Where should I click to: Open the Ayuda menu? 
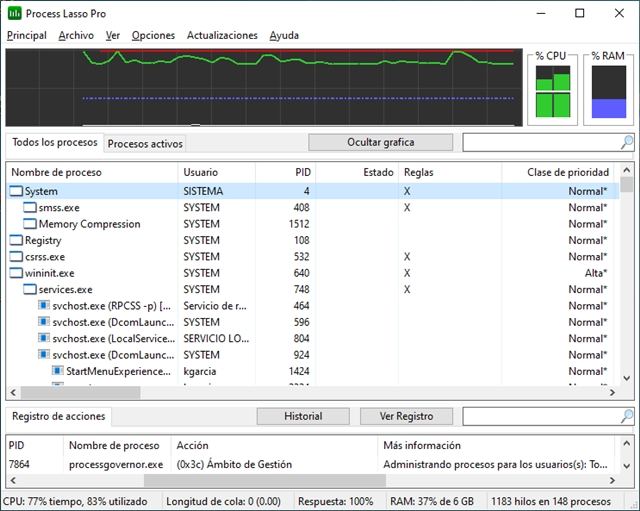click(x=284, y=36)
